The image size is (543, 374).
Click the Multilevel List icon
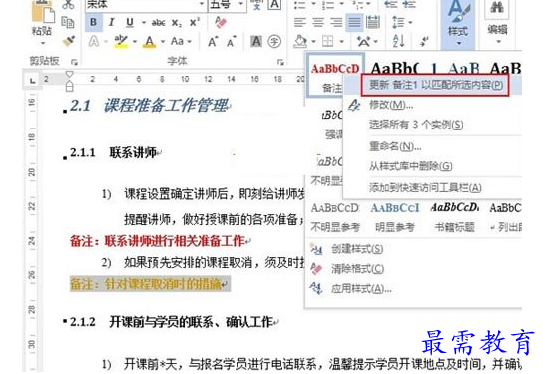pos(359,5)
